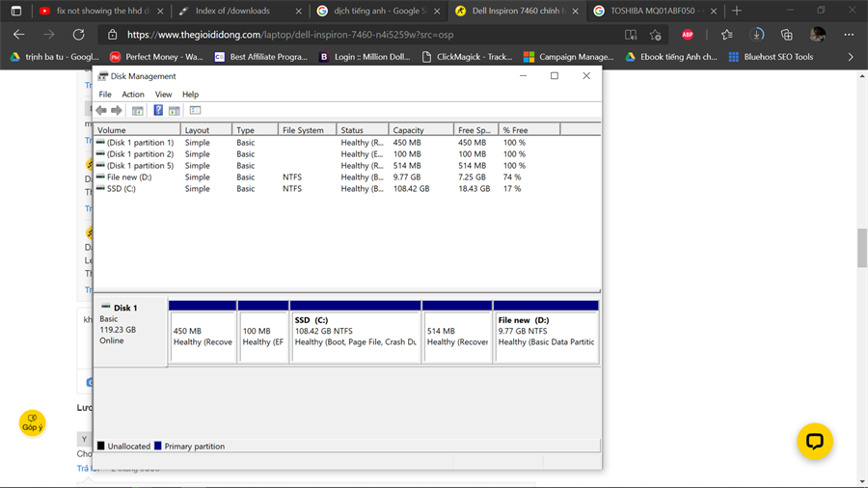The image size is (868, 488).
Task: Click the Edge downloads icon
Action: (757, 35)
